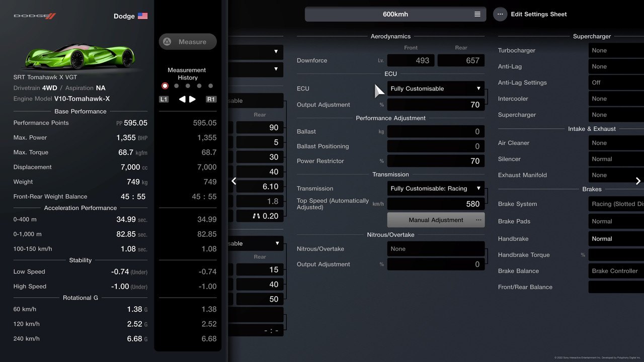Open the Brake Balance controller field
This screenshot has width=644, height=362.
pos(616,271)
